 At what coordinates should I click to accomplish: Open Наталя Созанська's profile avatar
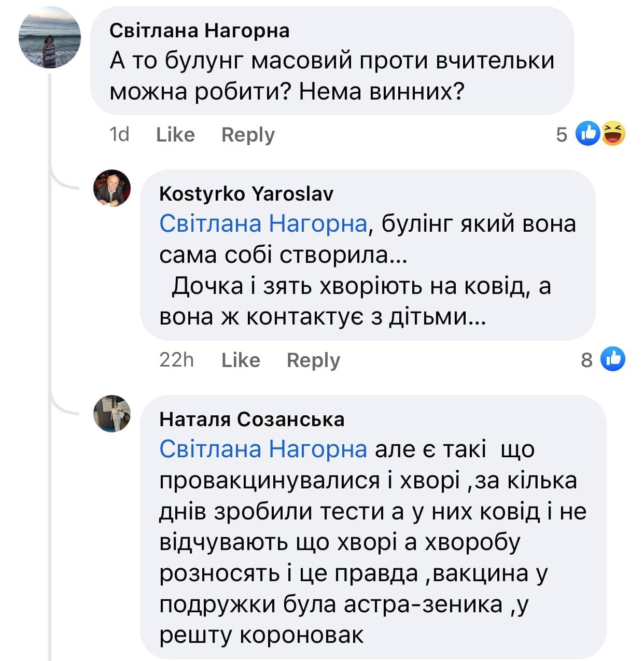click(x=112, y=413)
